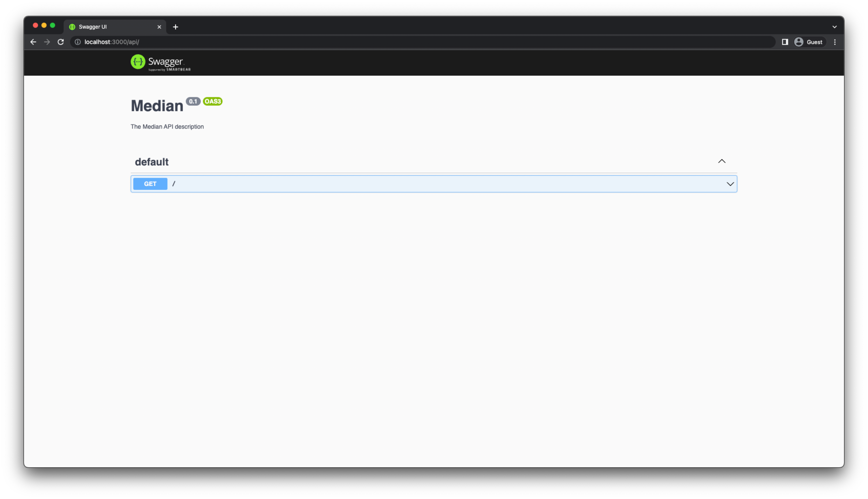The height and width of the screenshot is (499, 868).
Task: Click the browser back arrow
Action: click(33, 42)
